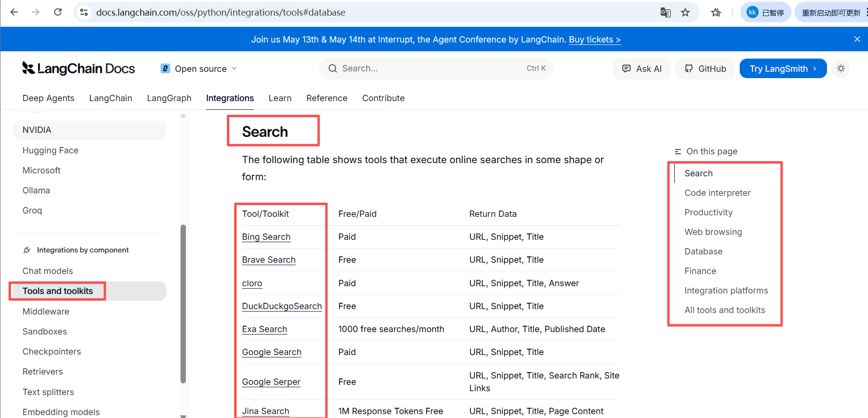The height and width of the screenshot is (418, 868).
Task: Click the Return Data column header
Action: (x=493, y=214)
